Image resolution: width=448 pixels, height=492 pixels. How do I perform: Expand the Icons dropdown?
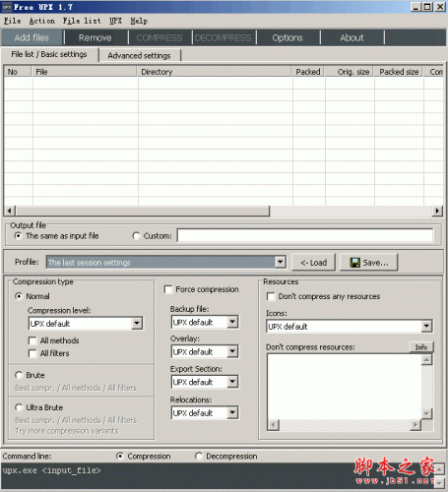coord(426,326)
